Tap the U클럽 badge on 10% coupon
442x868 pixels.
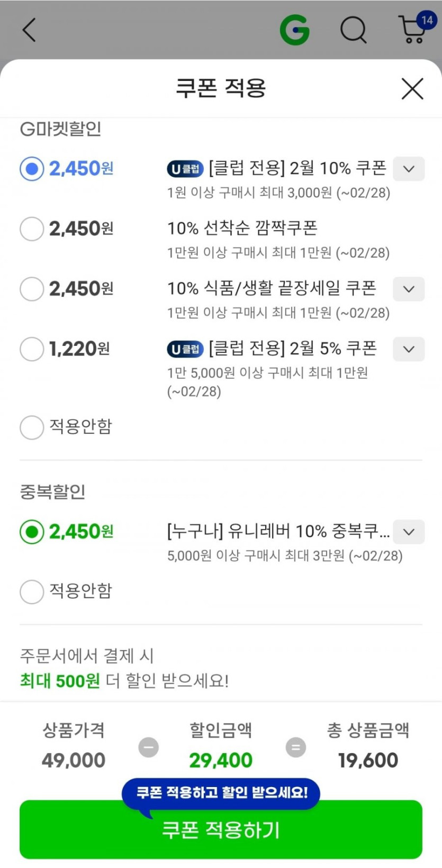[x=185, y=169]
